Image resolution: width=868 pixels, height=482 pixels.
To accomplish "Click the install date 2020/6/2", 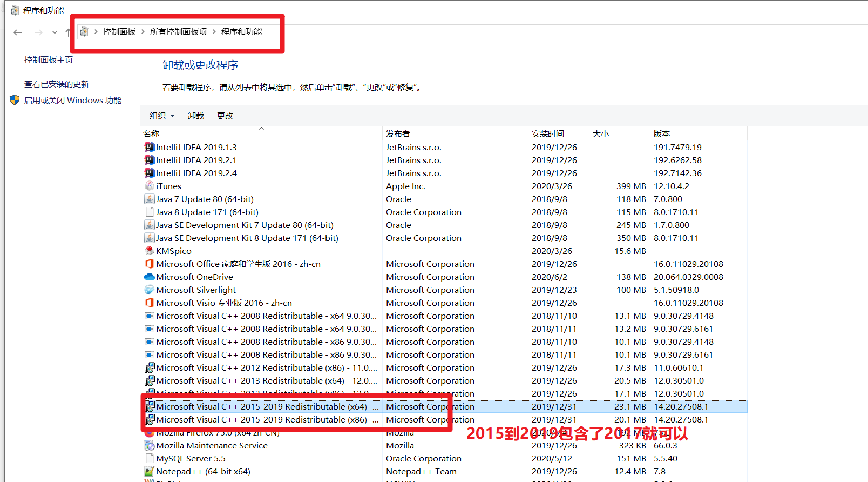I will [x=550, y=277].
